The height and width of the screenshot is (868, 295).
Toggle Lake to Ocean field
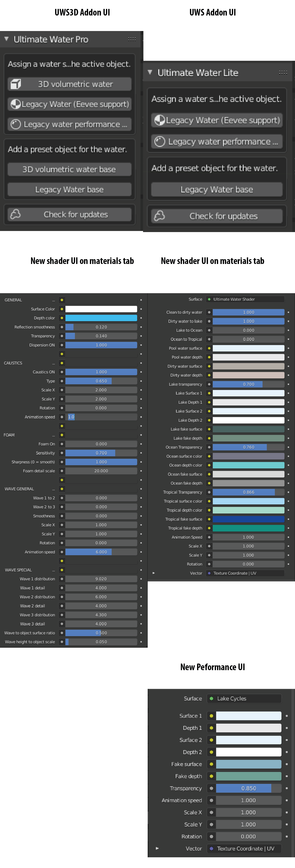coord(248,330)
